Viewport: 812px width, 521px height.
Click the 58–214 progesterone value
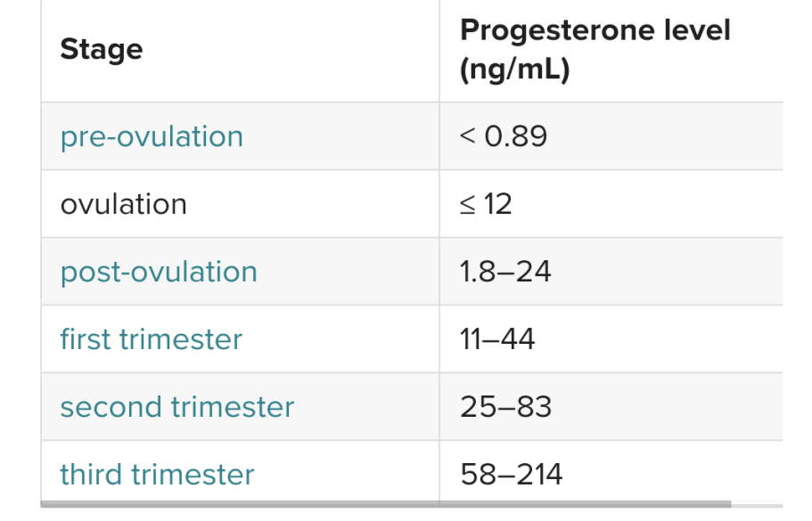point(511,475)
